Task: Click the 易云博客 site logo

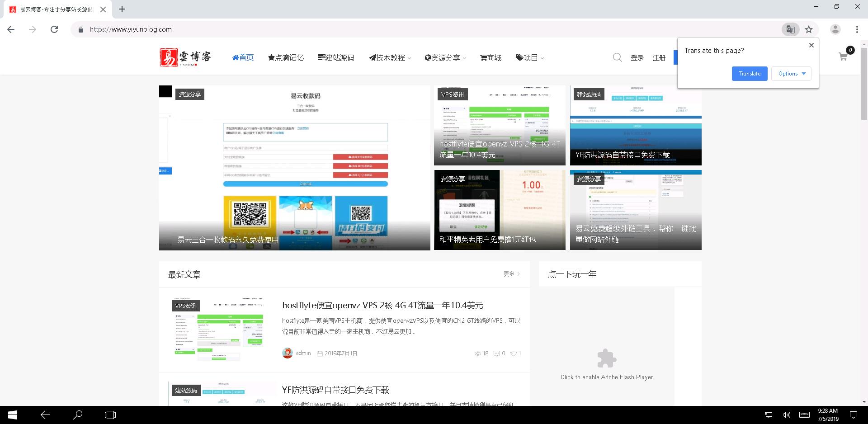Action: coord(186,57)
